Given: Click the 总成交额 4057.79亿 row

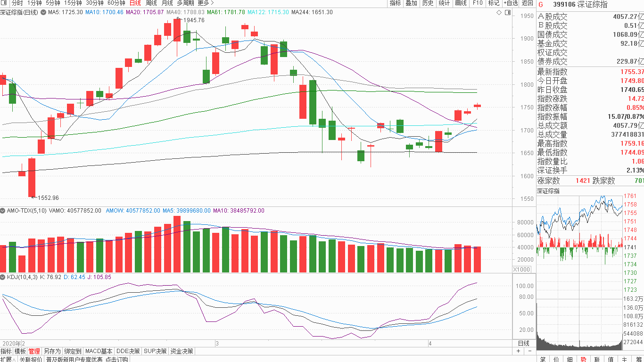Looking at the screenshot, I should pyautogui.click(x=590, y=125).
